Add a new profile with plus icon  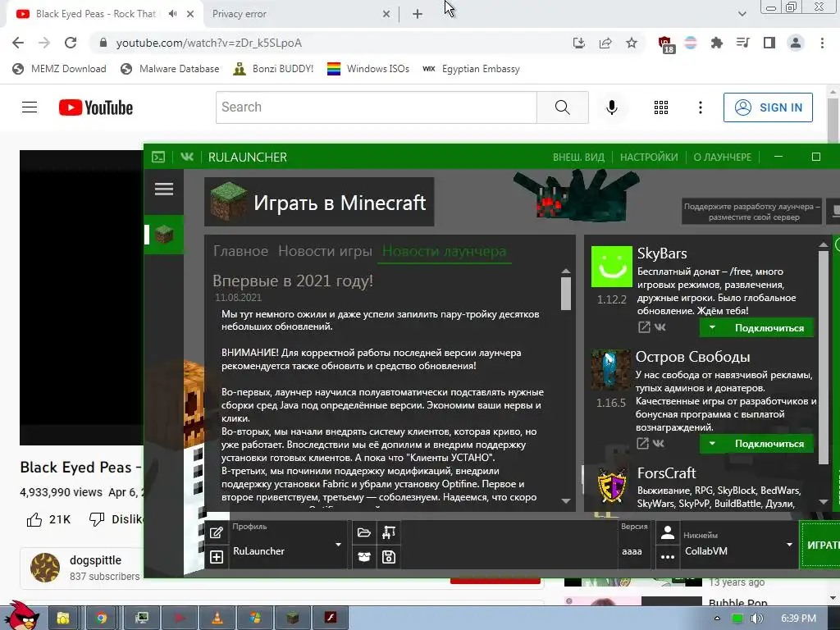pyautogui.click(x=217, y=557)
